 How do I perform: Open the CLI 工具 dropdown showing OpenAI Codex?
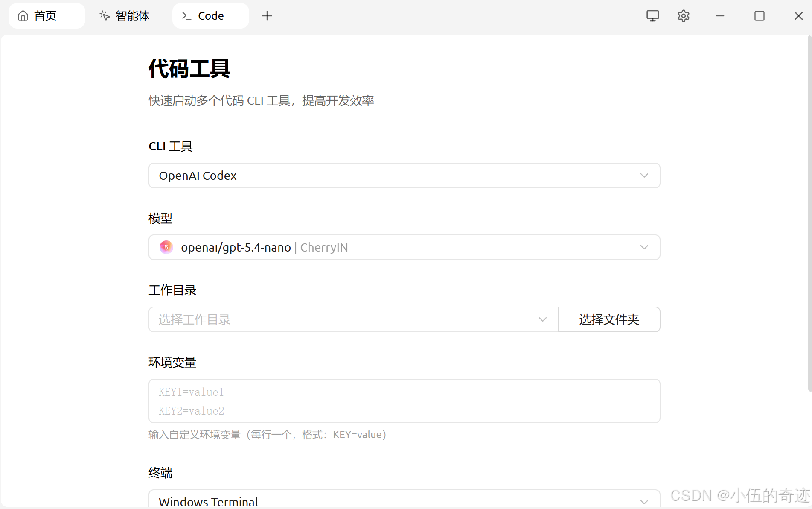coord(404,176)
